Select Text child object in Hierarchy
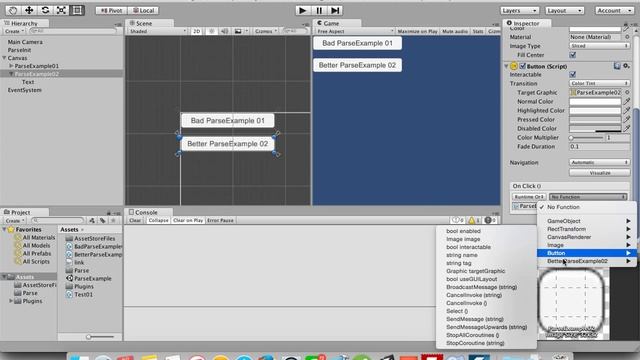Viewport: 640px width, 360px height. [x=28, y=82]
